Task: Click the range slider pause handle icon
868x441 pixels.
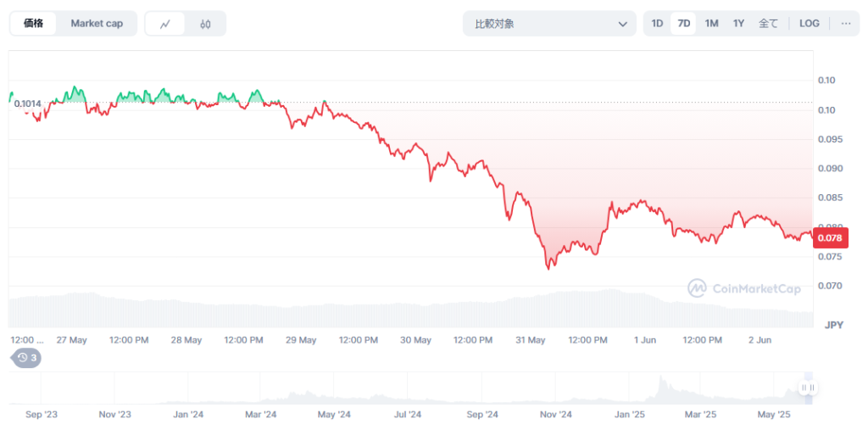Action: coord(808,388)
